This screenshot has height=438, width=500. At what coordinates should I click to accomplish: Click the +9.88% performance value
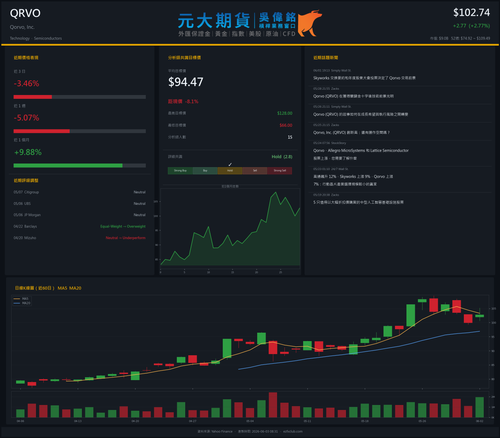pyautogui.click(x=28, y=152)
